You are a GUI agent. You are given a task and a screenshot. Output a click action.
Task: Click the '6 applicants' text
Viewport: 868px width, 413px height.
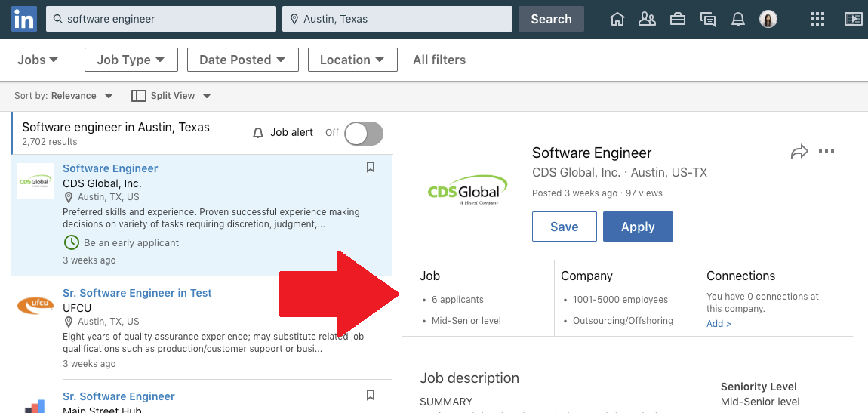pos(458,300)
